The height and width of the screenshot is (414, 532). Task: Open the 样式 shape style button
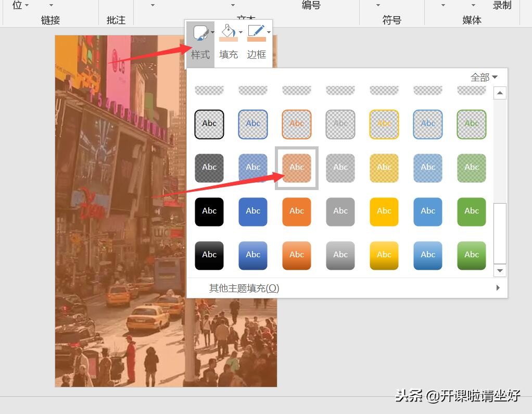[200, 44]
